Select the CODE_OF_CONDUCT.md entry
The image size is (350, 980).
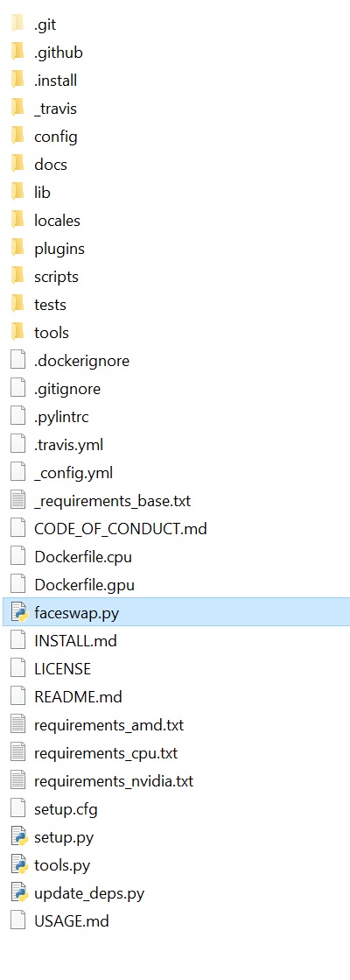108,529
